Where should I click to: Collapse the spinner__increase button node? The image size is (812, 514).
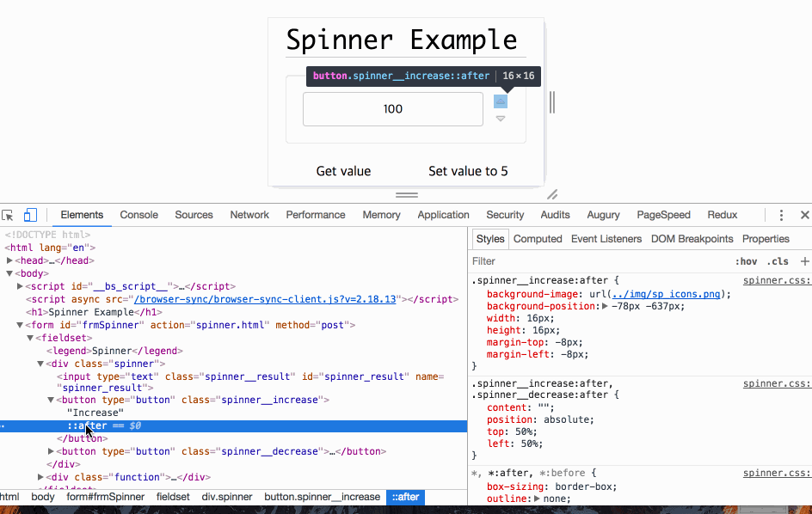pyautogui.click(x=51, y=400)
